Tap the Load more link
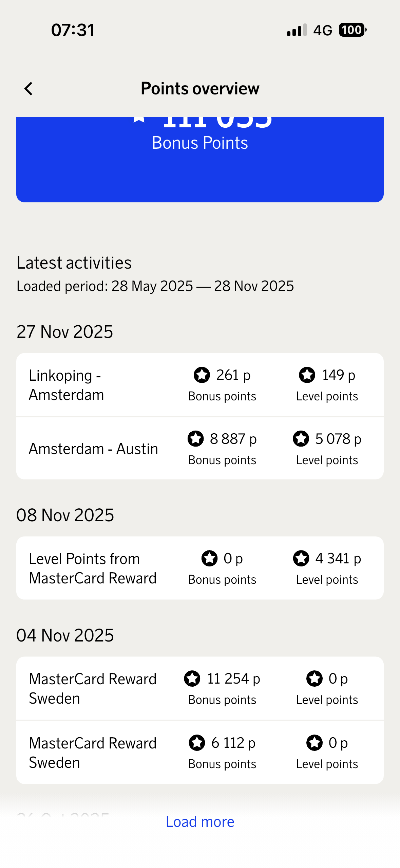The width and height of the screenshot is (400, 868). [x=200, y=822]
